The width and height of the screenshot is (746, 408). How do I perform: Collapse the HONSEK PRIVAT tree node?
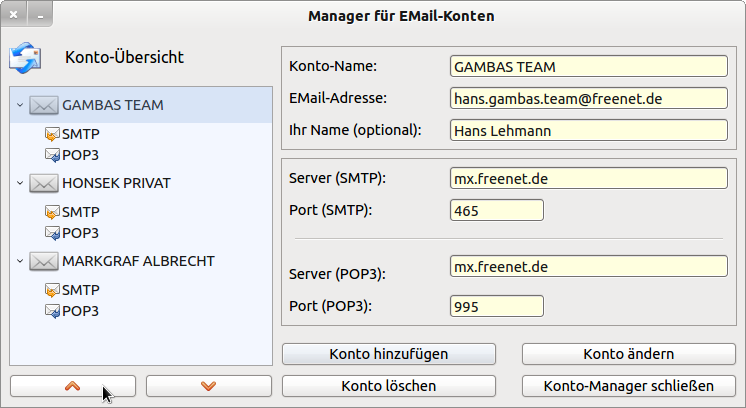(x=20, y=183)
